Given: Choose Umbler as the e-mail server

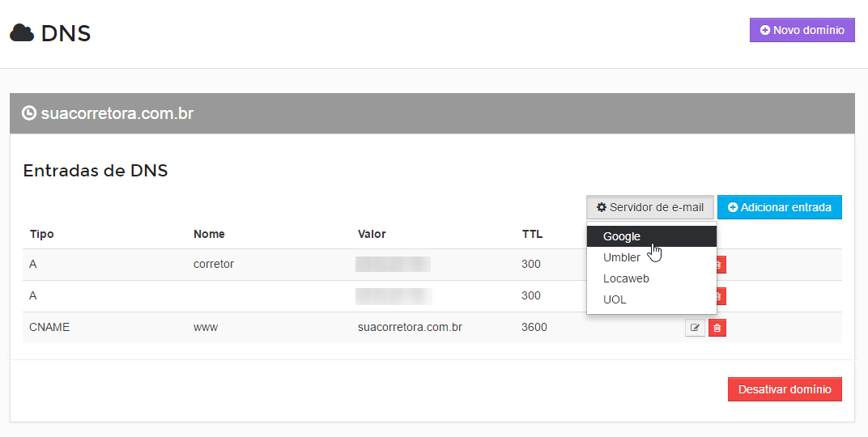Looking at the screenshot, I should (x=622, y=257).
